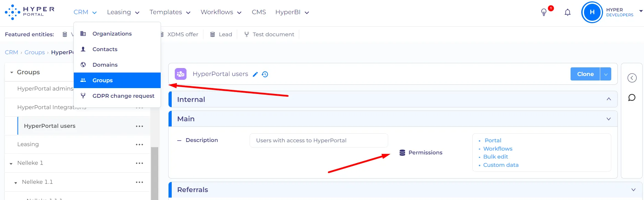The width and height of the screenshot is (644, 200).
Task: Click the comment bubble icon in right panel
Action: point(632,98)
